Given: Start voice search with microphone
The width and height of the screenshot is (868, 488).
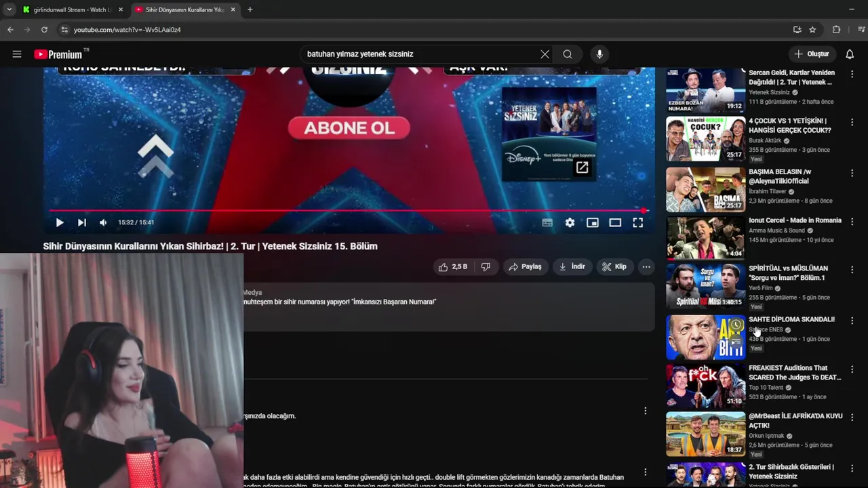Looking at the screenshot, I should click(x=599, y=54).
